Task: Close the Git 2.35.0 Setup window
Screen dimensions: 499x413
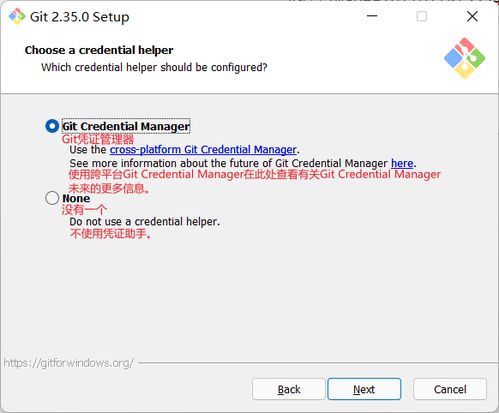Action: coord(472,16)
